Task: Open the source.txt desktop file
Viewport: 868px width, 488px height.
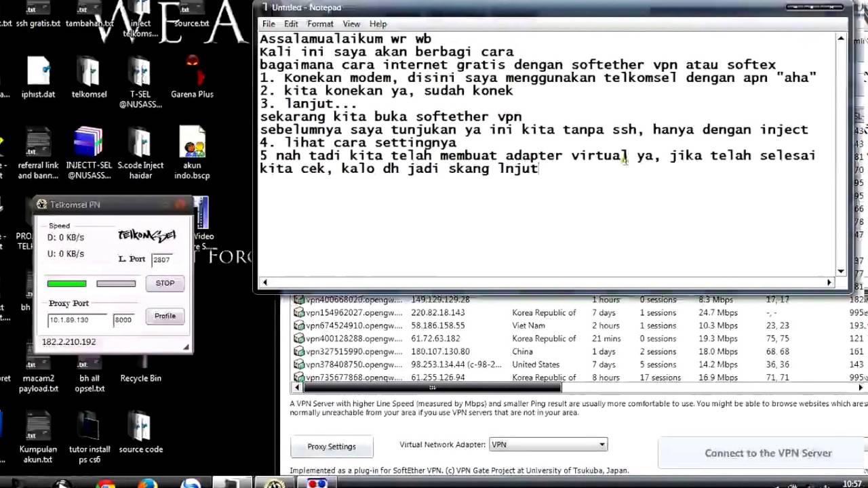Action: click(x=192, y=15)
